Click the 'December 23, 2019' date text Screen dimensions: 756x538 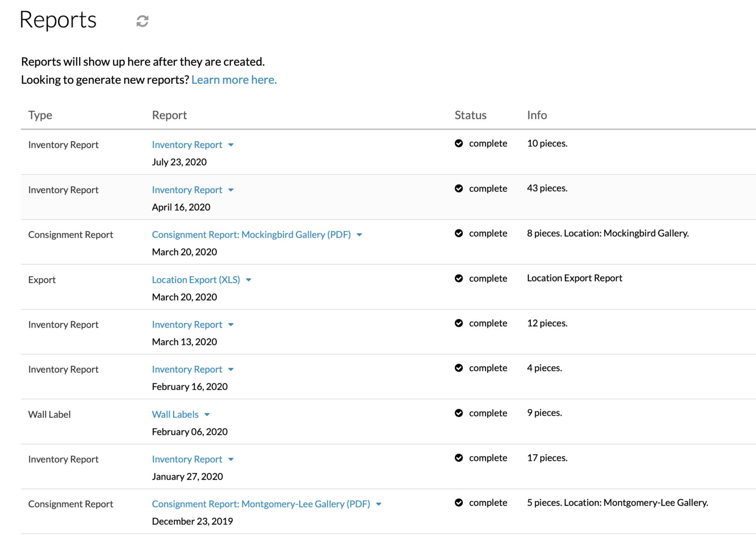click(192, 521)
